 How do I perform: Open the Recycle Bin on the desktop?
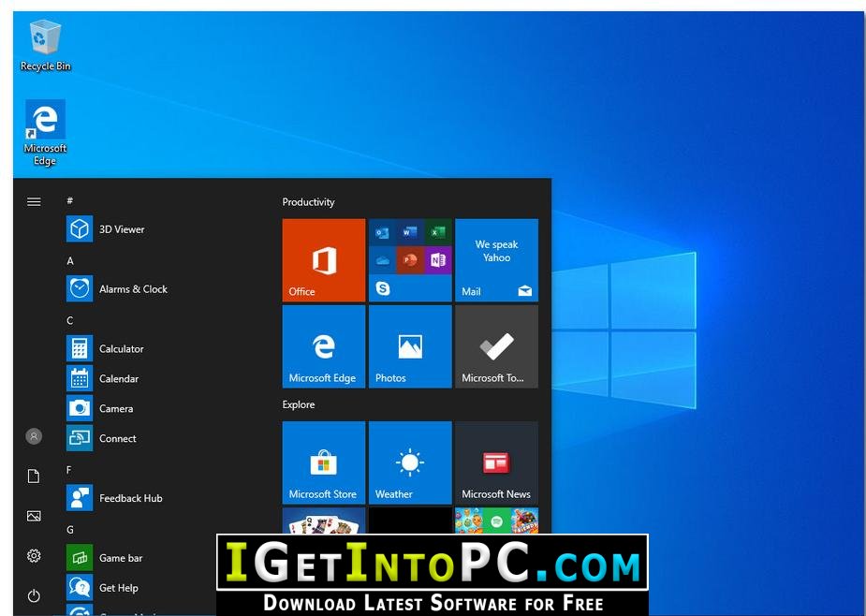45,46
